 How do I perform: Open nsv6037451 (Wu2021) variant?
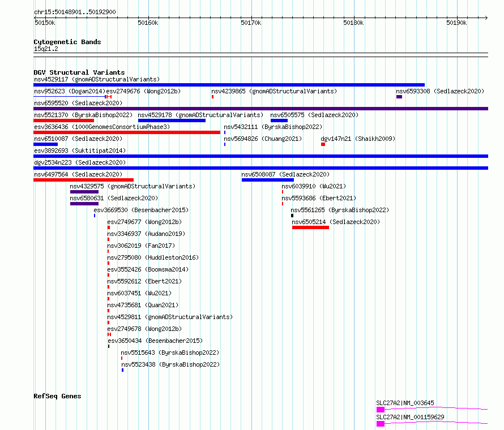coord(139,293)
